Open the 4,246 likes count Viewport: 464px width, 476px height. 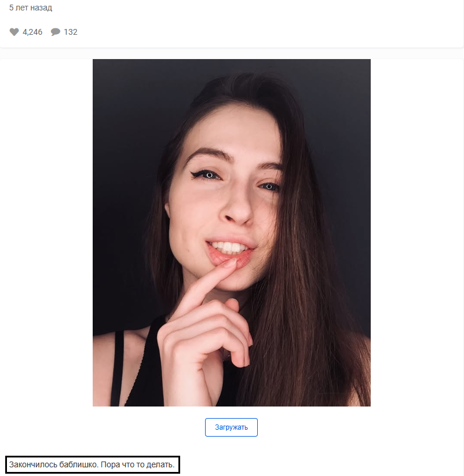click(32, 32)
